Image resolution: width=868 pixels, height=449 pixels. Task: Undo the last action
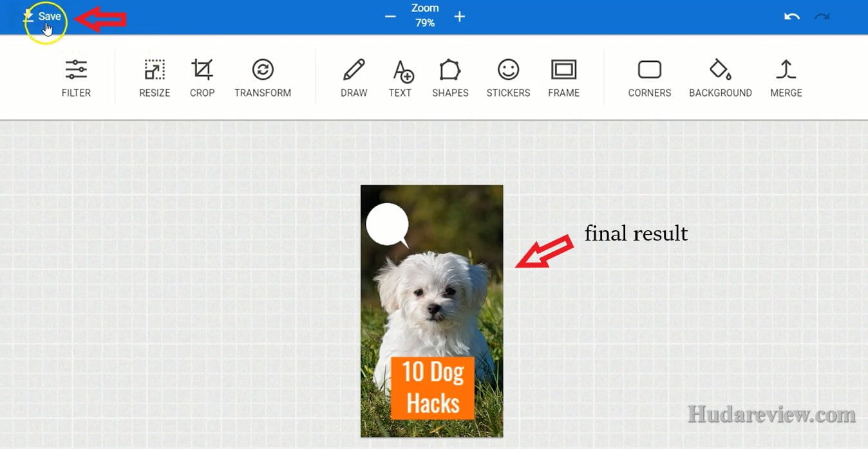click(791, 17)
